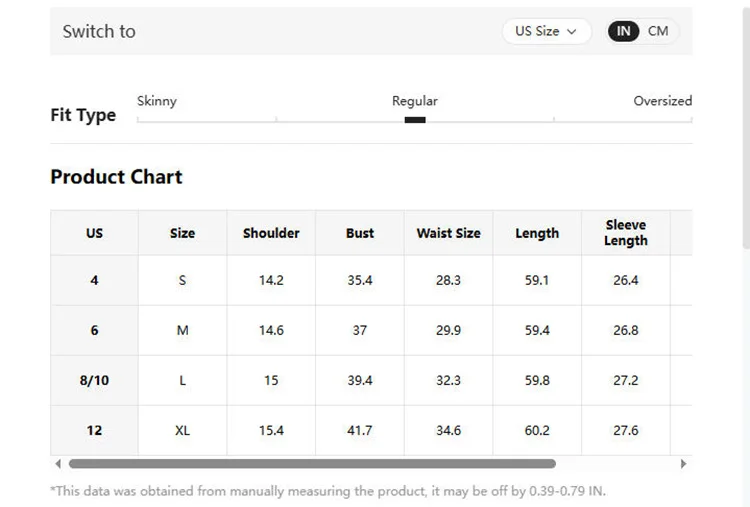Click the Waist Size column header
The image size is (750, 507).
tap(448, 233)
